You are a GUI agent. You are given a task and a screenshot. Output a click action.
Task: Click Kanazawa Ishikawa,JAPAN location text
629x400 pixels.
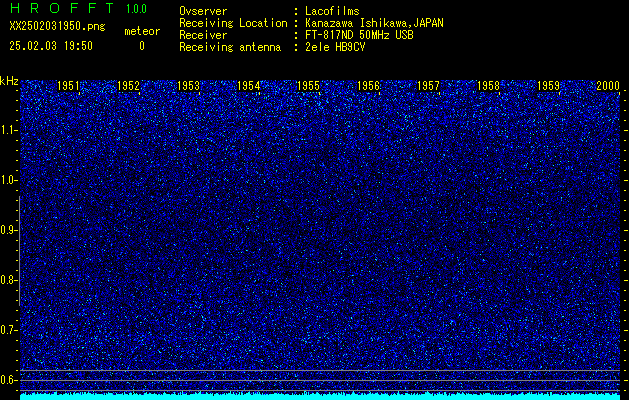coord(374,23)
